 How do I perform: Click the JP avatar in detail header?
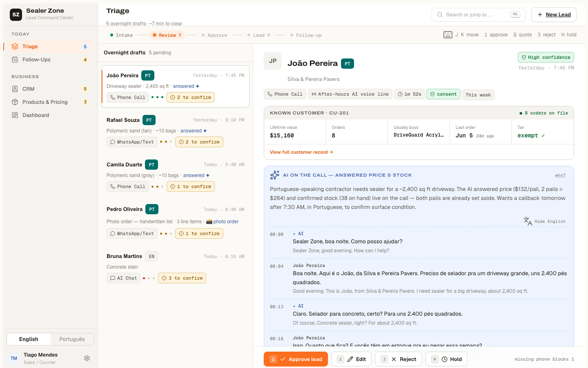point(273,61)
